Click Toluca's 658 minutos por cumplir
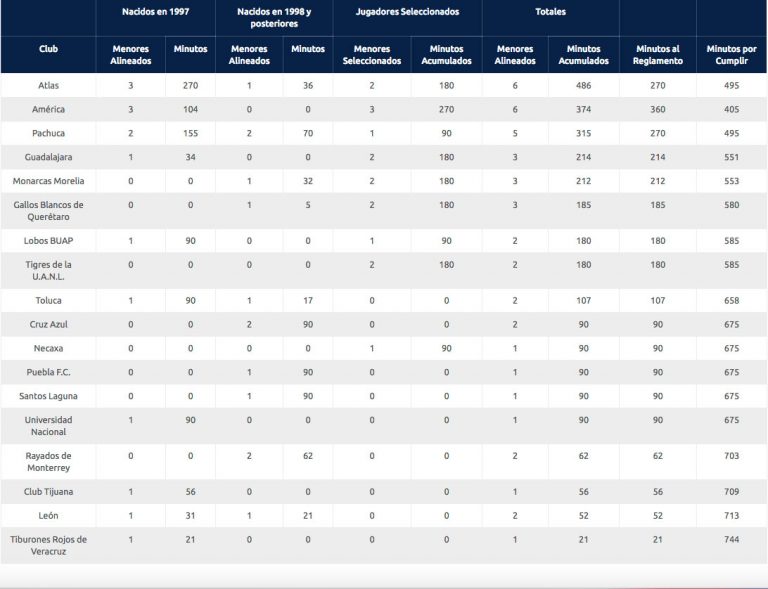Viewport: 768px width, 589px height. (x=732, y=301)
